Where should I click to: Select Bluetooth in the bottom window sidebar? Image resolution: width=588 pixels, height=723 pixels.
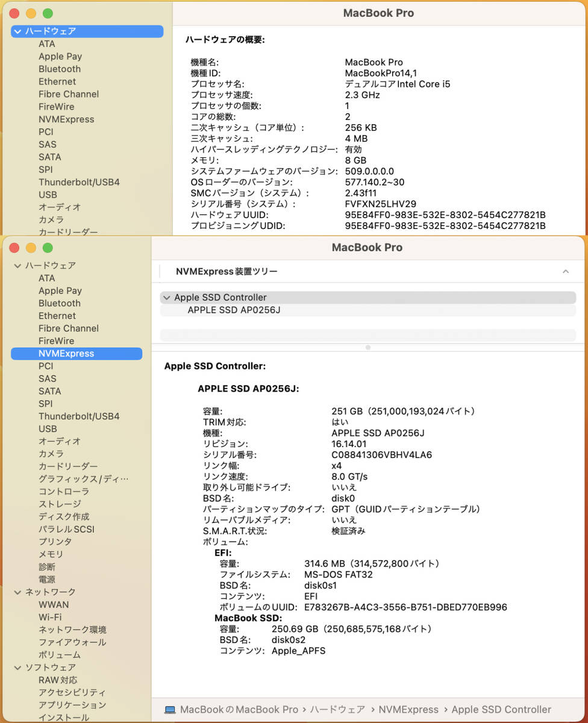60,303
